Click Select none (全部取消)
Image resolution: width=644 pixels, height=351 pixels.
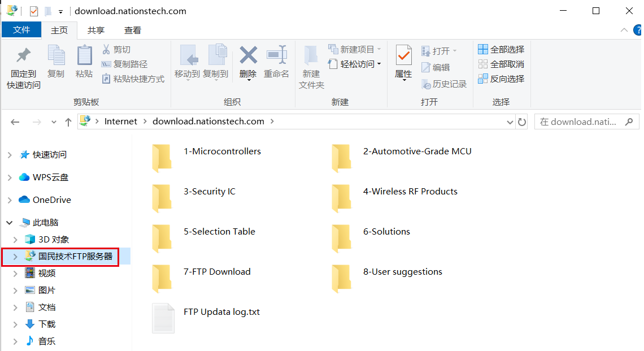tap(501, 64)
